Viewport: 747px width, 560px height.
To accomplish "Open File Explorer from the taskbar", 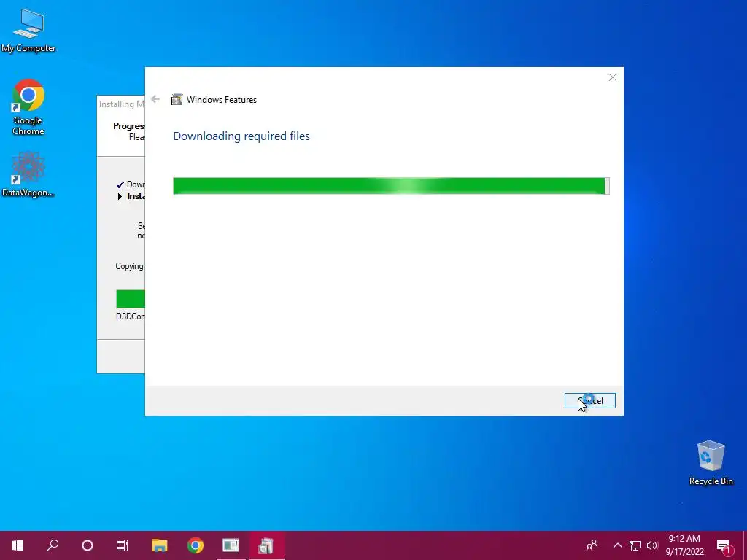I will pyautogui.click(x=160, y=545).
